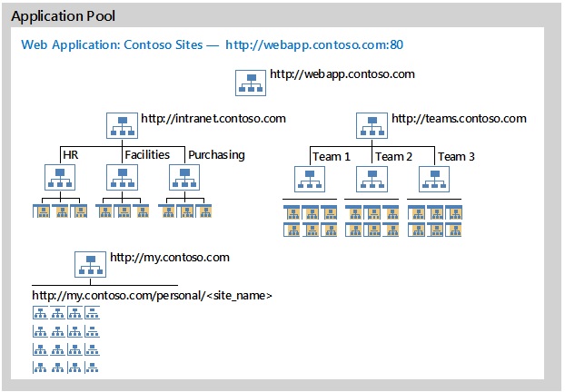Click the http://webapp.contoso.com:80 URL in heading
This screenshot has width=565, height=392.
314,44
